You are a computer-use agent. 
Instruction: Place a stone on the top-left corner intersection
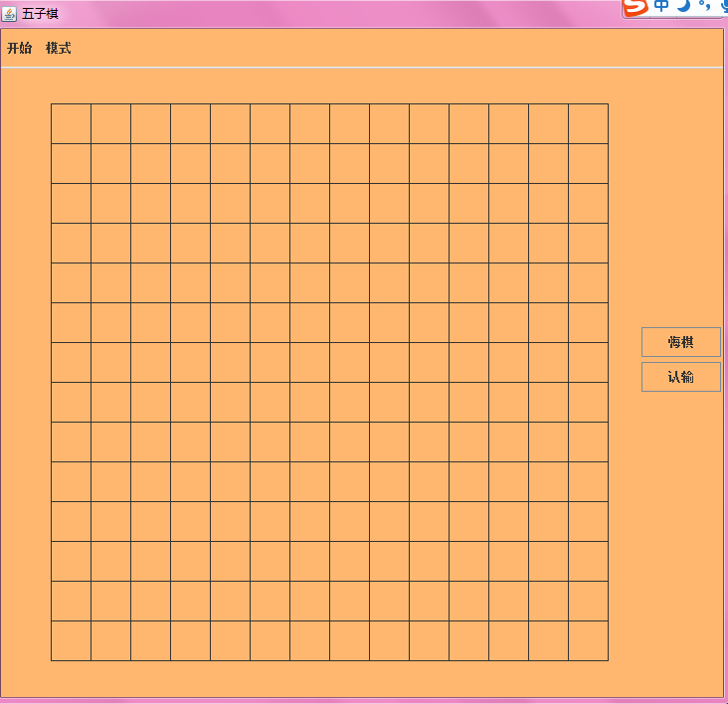[x=51, y=104]
